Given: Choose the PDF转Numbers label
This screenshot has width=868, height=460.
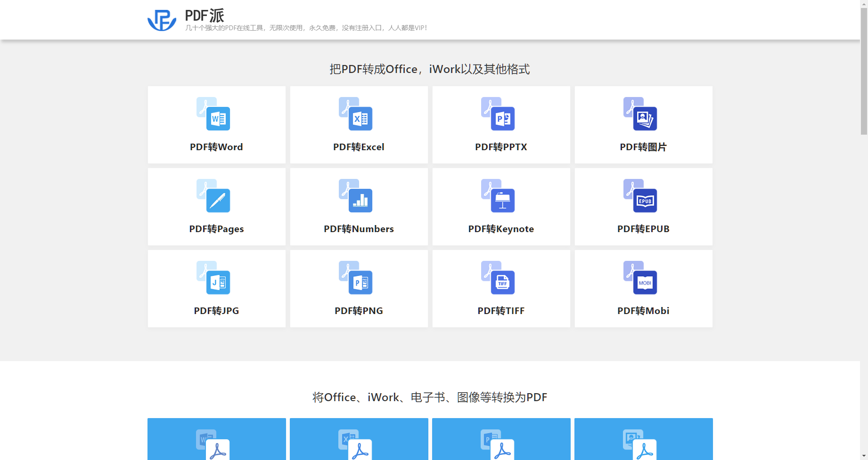Looking at the screenshot, I should click(x=359, y=229).
